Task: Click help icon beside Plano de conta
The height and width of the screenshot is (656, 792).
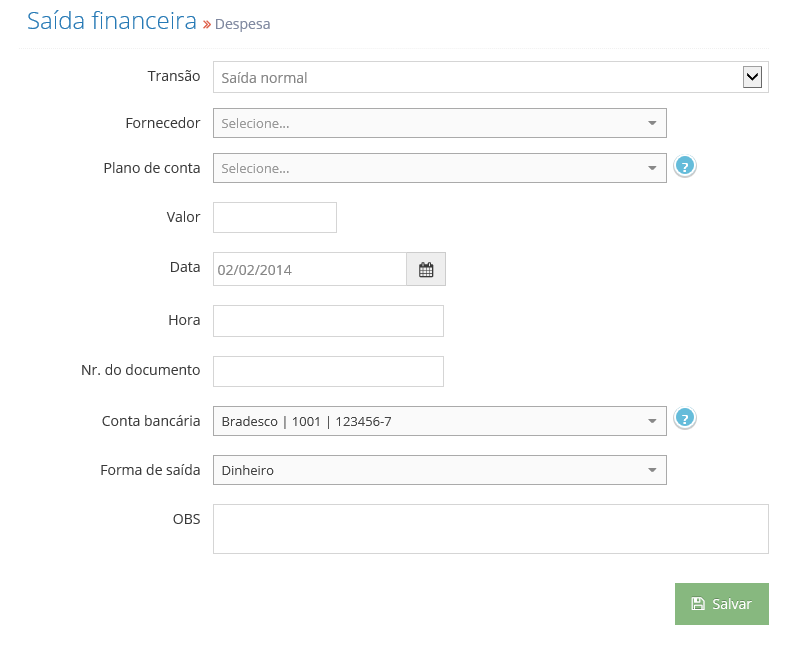Action: (x=685, y=166)
